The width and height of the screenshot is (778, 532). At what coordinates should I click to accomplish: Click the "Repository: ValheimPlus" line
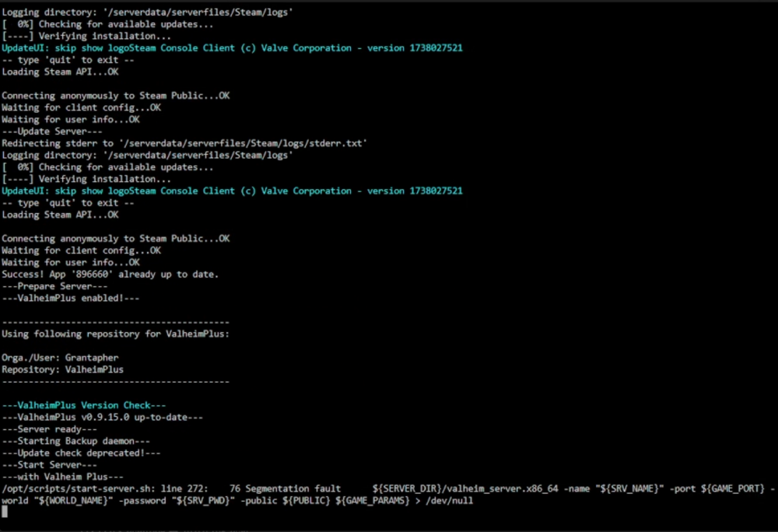[62, 369]
